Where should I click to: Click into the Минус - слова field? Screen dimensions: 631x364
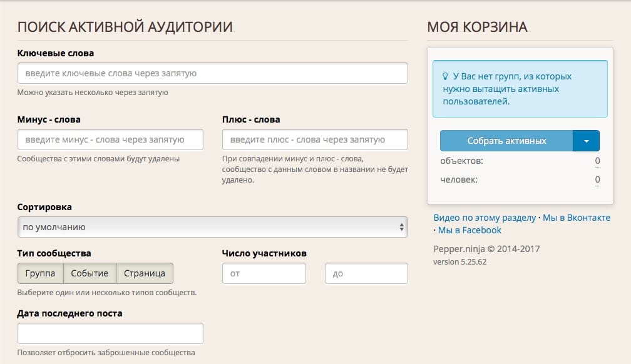coord(110,139)
